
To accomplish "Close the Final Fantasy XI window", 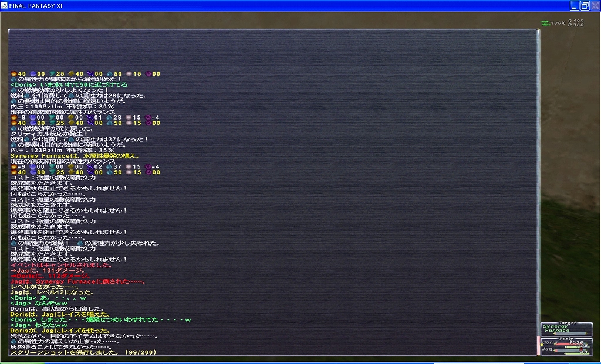I will point(595,6).
